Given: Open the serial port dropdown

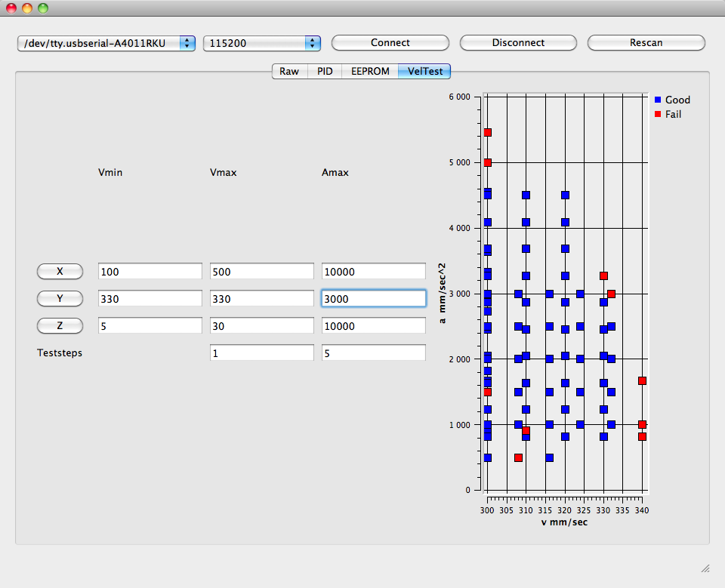Looking at the screenshot, I should click(106, 43).
